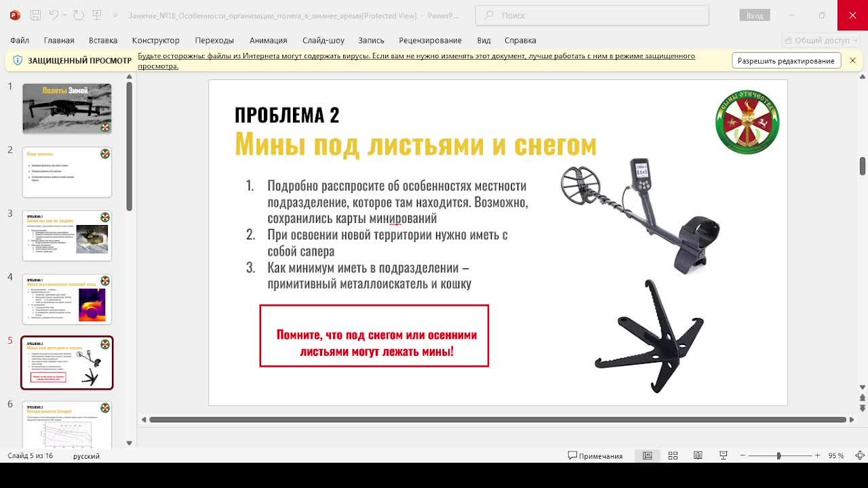
Task: Click the protected view shield icon
Action: (18, 60)
